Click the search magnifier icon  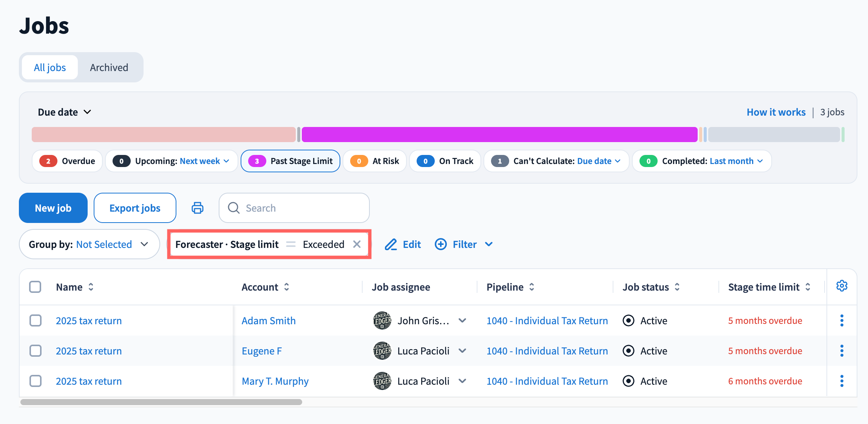(234, 208)
